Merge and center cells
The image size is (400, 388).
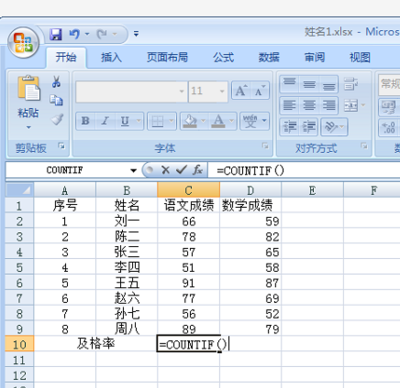point(351,106)
